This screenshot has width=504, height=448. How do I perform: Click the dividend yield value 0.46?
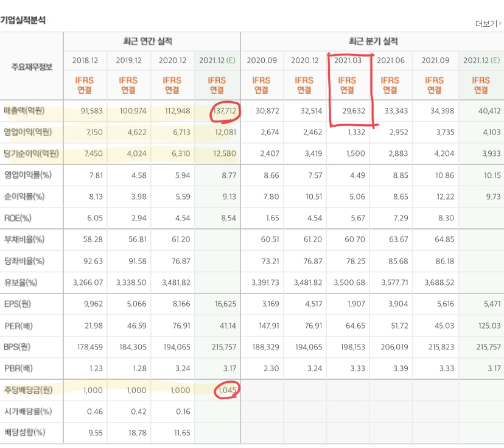pos(95,411)
